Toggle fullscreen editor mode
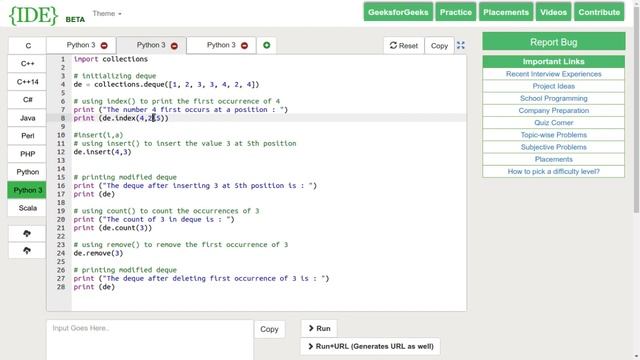 click(x=461, y=45)
